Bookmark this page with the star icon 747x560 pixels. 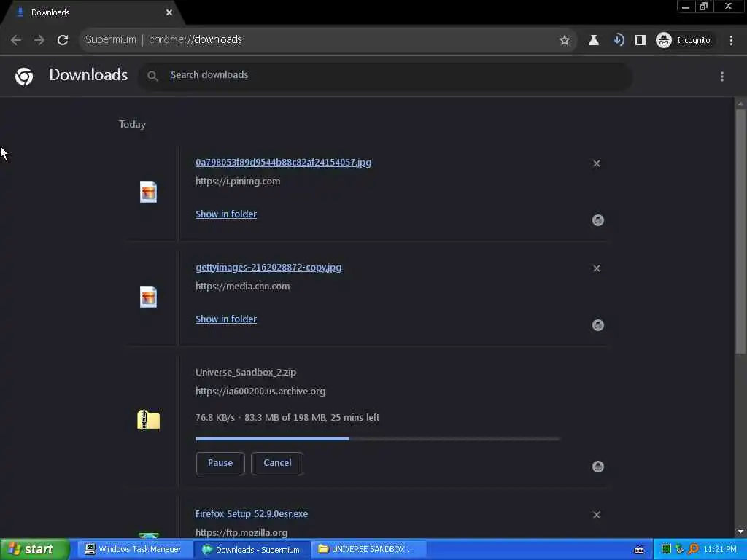tap(565, 40)
